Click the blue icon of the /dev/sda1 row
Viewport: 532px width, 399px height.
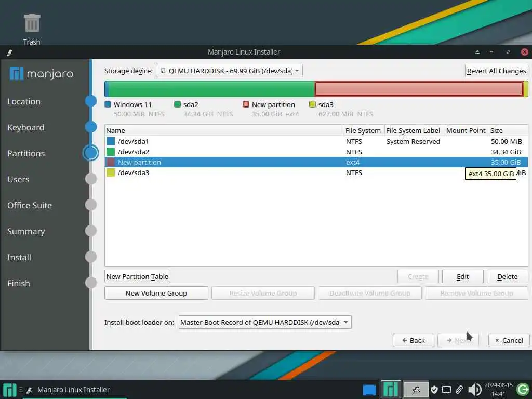pyautogui.click(x=111, y=141)
